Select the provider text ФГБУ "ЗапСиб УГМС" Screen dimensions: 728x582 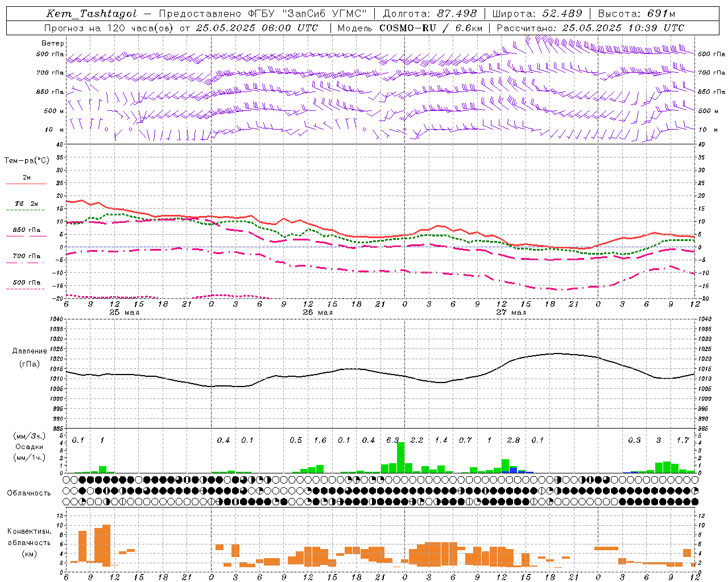[x=308, y=14]
